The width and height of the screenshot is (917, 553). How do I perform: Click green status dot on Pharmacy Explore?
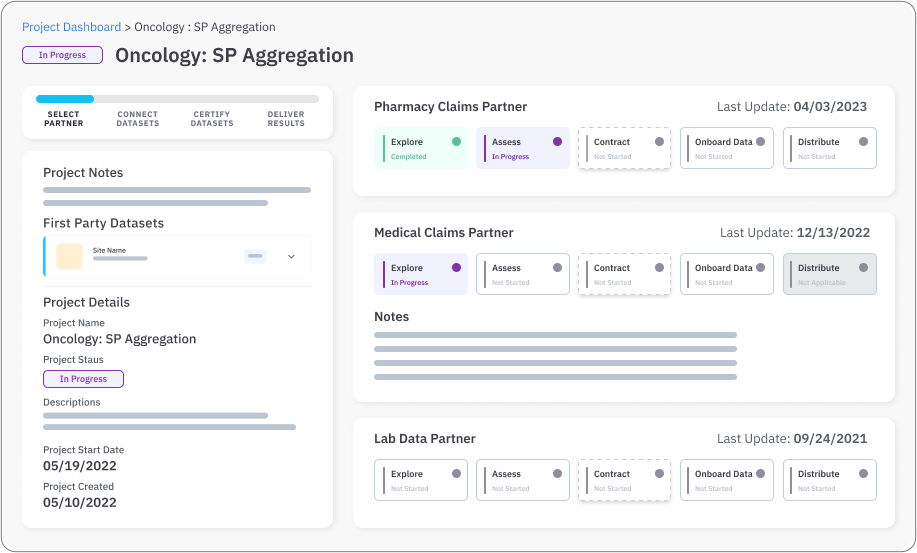pos(456,142)
